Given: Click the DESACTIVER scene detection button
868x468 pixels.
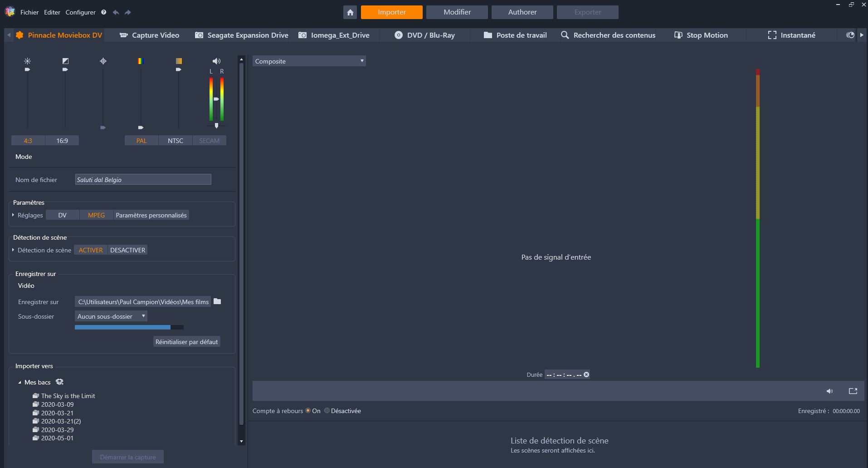Looking at the screenshot, I should pyautogui.click(x=127, y=250).
